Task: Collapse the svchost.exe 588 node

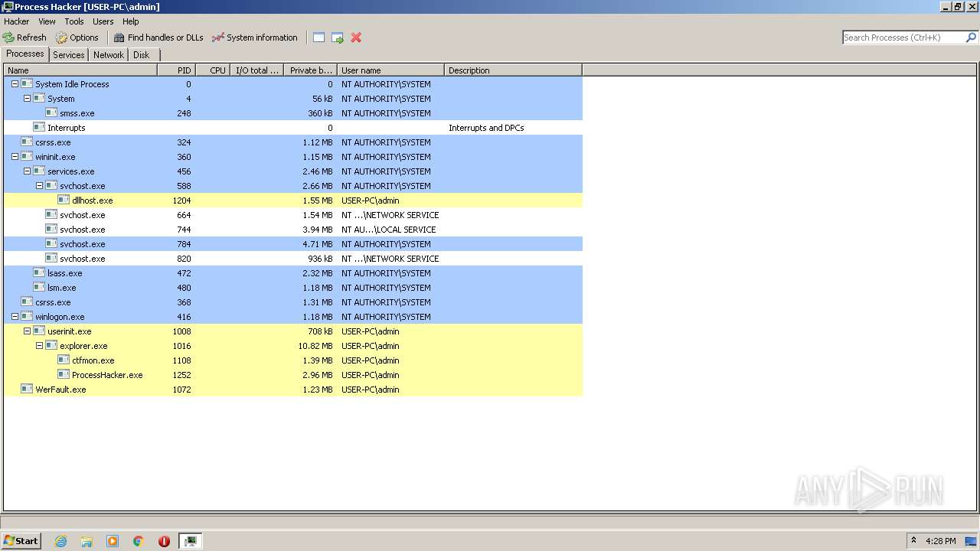Action: pyautogui.click(x=39, y=186)
